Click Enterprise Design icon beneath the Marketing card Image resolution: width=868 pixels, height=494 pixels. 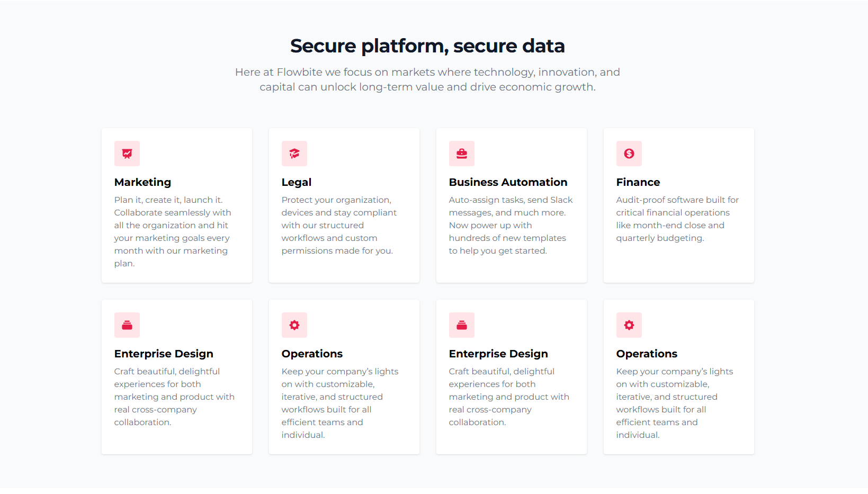[127, 325]
